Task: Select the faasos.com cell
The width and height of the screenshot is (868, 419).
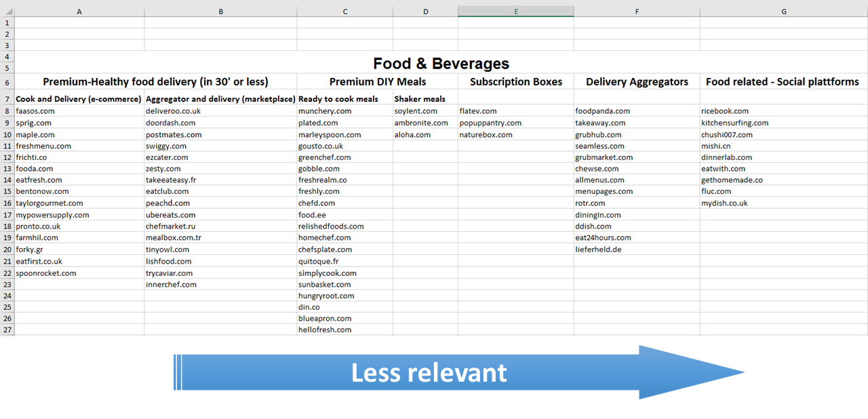Action: pos(79,111)
